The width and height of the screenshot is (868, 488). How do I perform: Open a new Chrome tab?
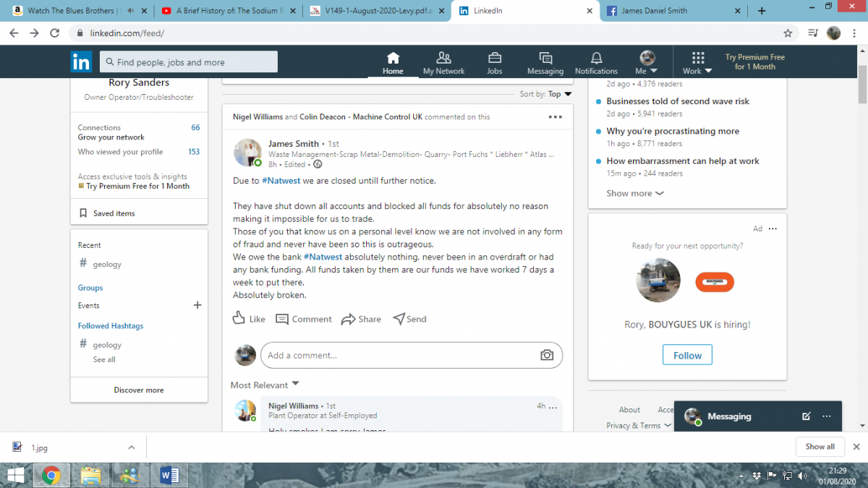pos(762,11)
